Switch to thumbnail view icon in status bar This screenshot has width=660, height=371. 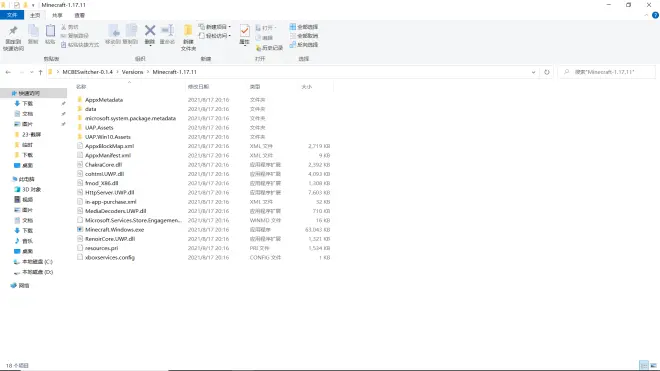[x=653, y=365]
